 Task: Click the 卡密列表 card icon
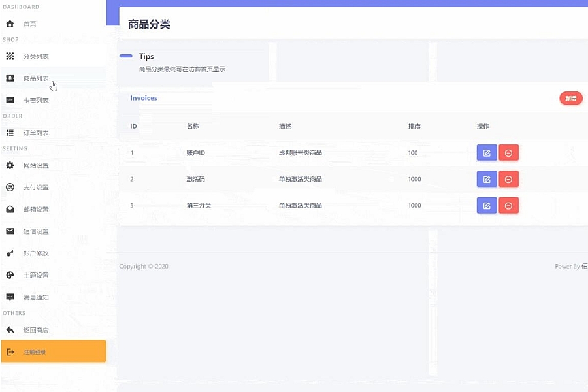coord(10,100)
